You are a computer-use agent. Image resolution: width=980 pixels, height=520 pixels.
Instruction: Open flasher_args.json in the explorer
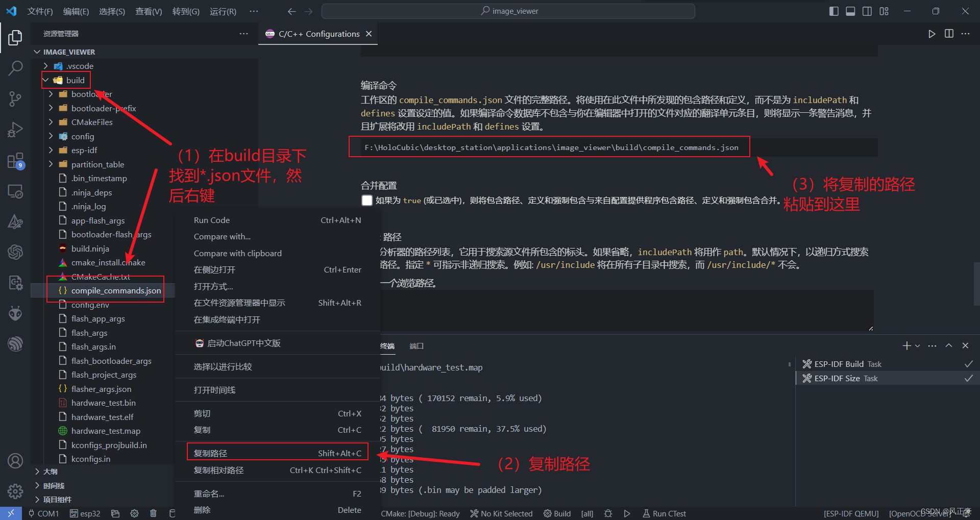click(101, 389)
